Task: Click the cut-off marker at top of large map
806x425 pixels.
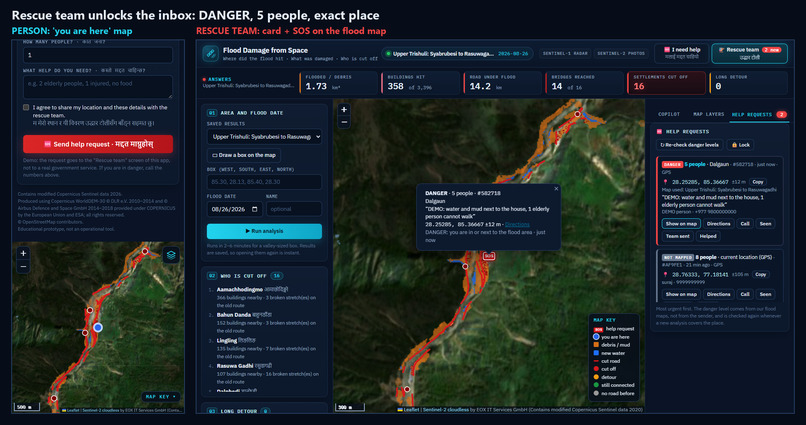Action: tap(577, 114)
